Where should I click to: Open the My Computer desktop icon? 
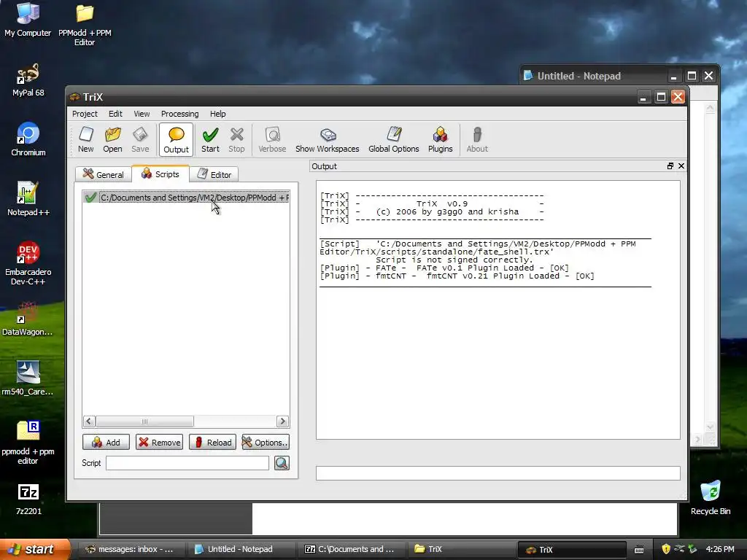tap(28, 20)
